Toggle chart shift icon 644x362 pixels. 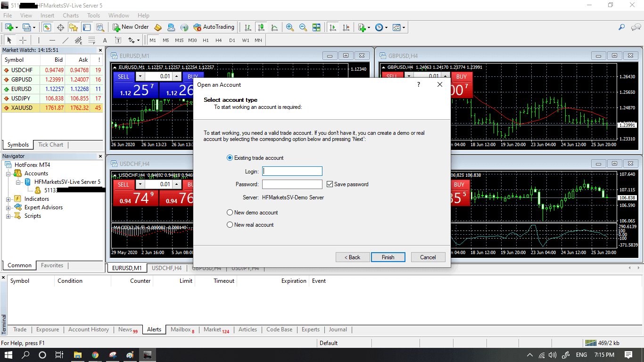click(x=346, y=27)
